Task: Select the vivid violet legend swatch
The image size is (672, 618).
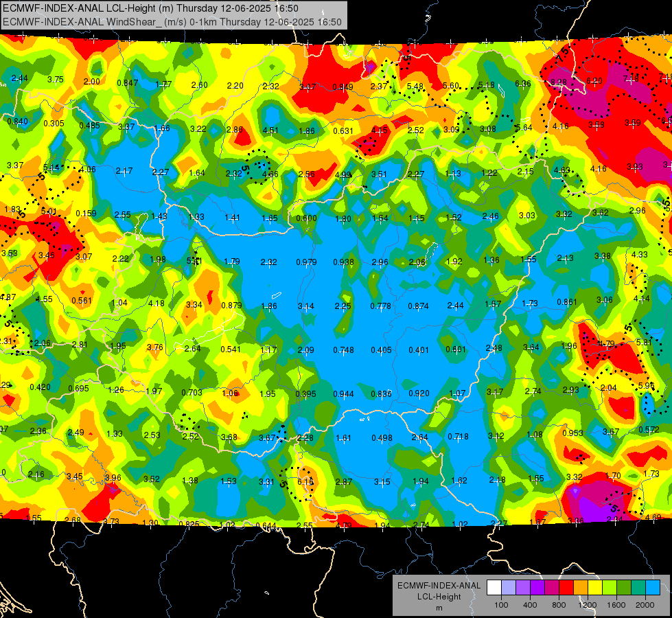Action: pyautogui.click(x=537, y=587)
